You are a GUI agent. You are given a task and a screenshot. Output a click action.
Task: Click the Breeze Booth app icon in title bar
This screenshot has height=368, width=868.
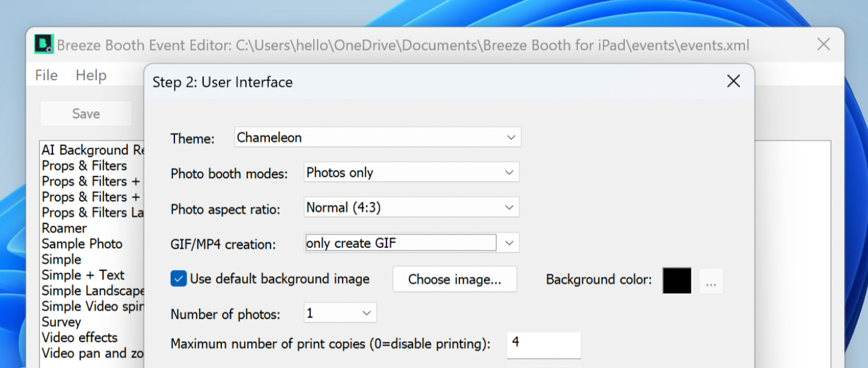click(44, 44)
